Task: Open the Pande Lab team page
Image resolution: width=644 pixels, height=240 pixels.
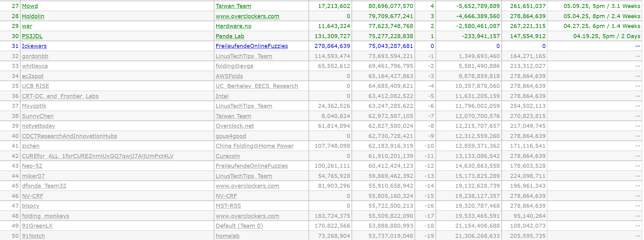Action: (230, 36)
